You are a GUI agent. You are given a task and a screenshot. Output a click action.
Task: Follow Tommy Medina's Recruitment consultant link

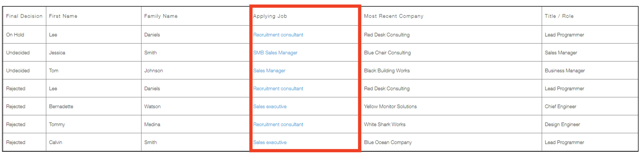(x=278, y=124)
